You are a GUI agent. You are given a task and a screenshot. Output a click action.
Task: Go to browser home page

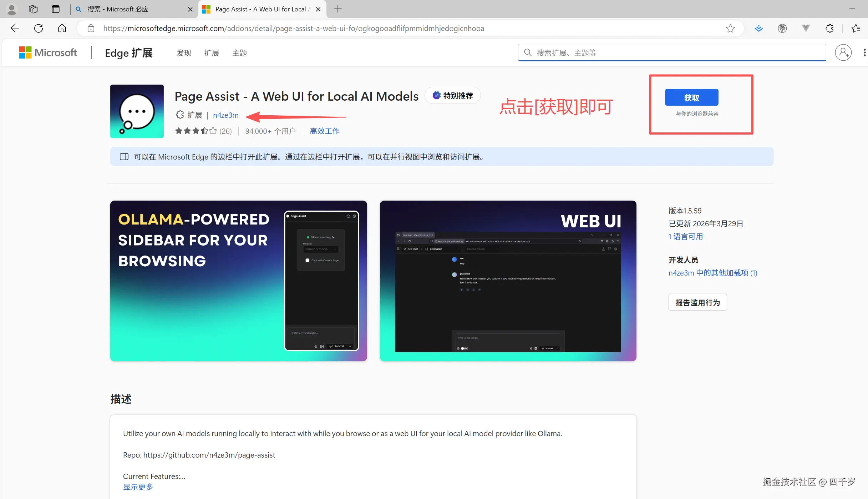pos(62,28)
